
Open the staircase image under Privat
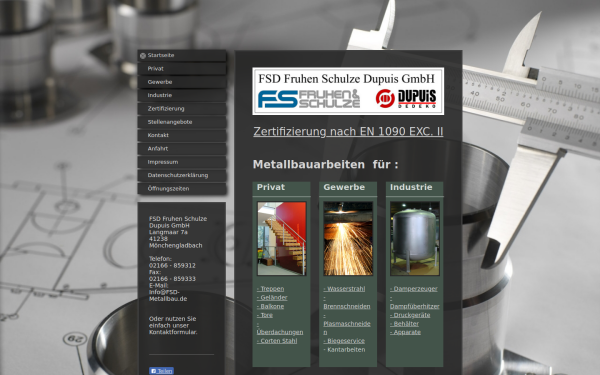[x=282, y=239]
